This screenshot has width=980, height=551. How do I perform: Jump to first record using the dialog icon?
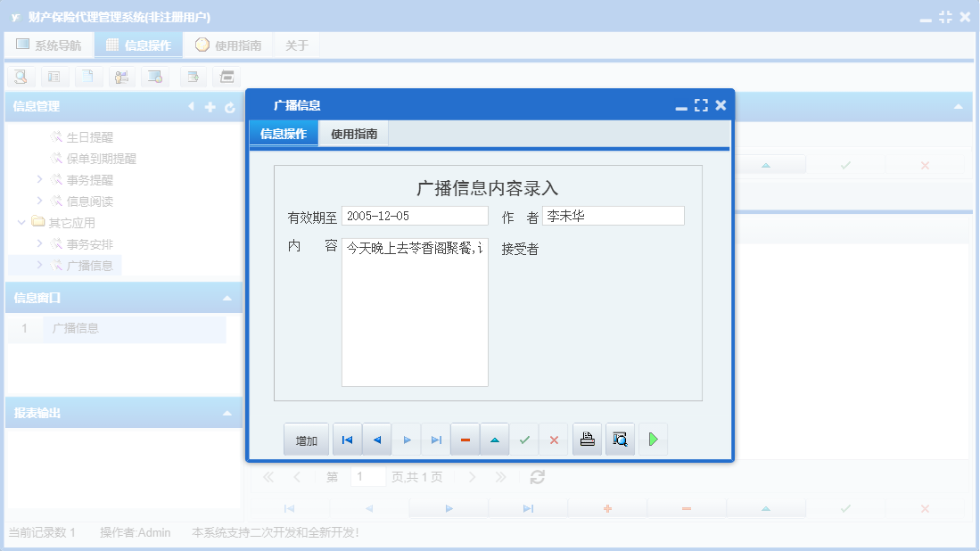click(347, 439)
